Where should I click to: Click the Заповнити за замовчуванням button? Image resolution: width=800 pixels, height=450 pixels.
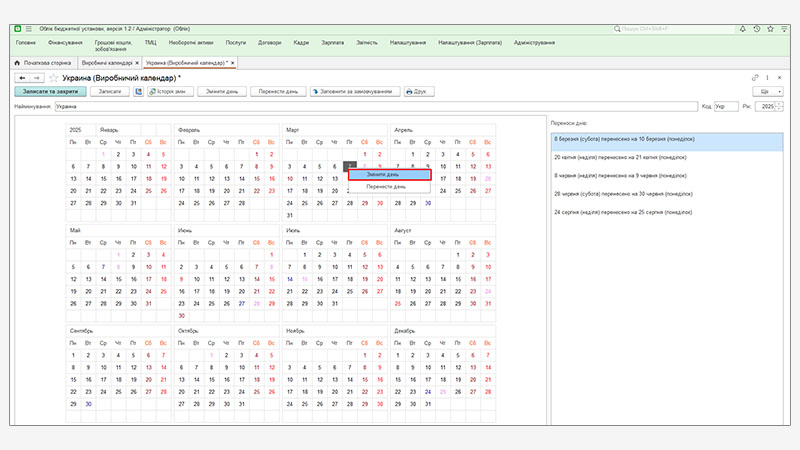pyautogui.click(x=353, y=91)
